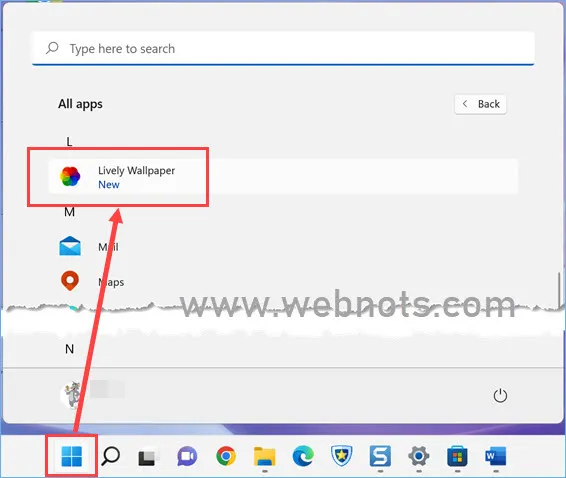
Task: Select the letter M section header
Action: coord(69,212)
